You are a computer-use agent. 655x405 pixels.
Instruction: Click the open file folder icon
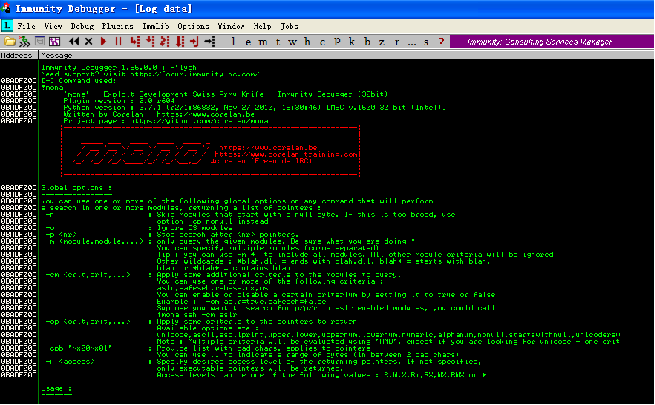10,41
